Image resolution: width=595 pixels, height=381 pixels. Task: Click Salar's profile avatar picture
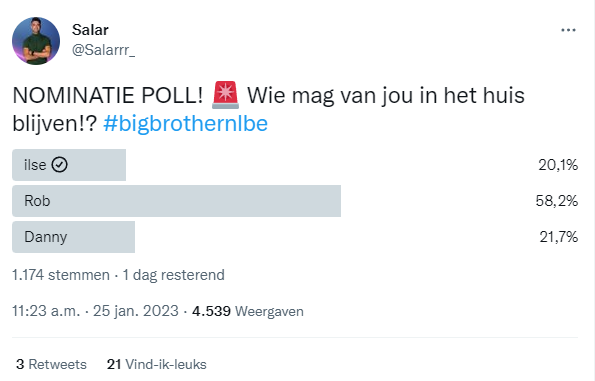(36, 41)
